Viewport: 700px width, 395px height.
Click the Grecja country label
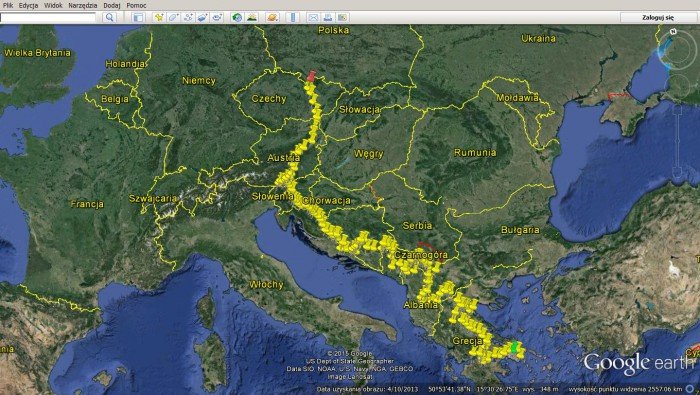[x=467, y=341]
